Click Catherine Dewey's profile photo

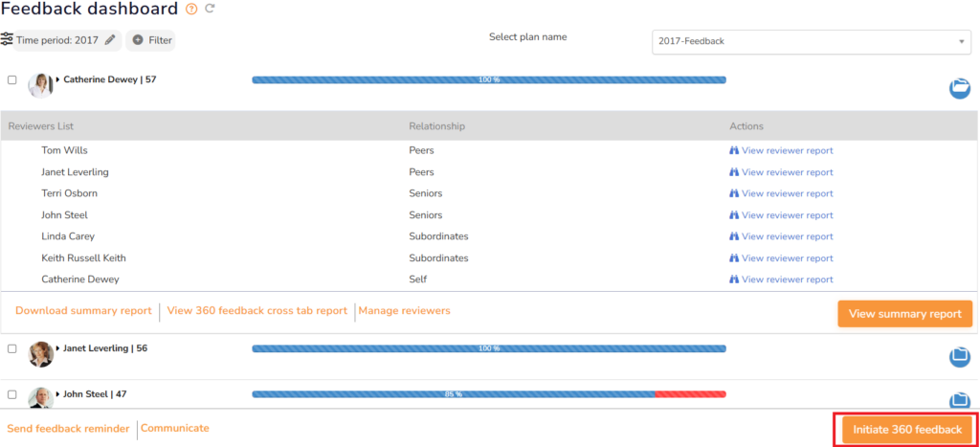coord(40,84)
